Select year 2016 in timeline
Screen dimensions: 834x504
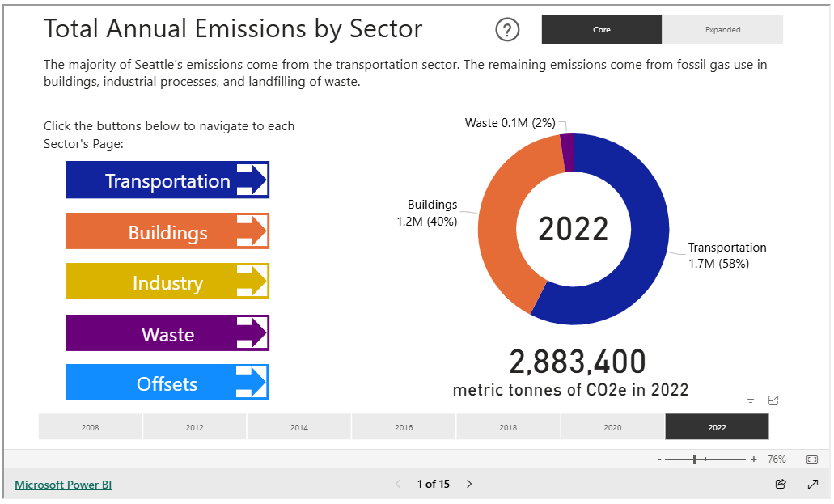[404, 427]
